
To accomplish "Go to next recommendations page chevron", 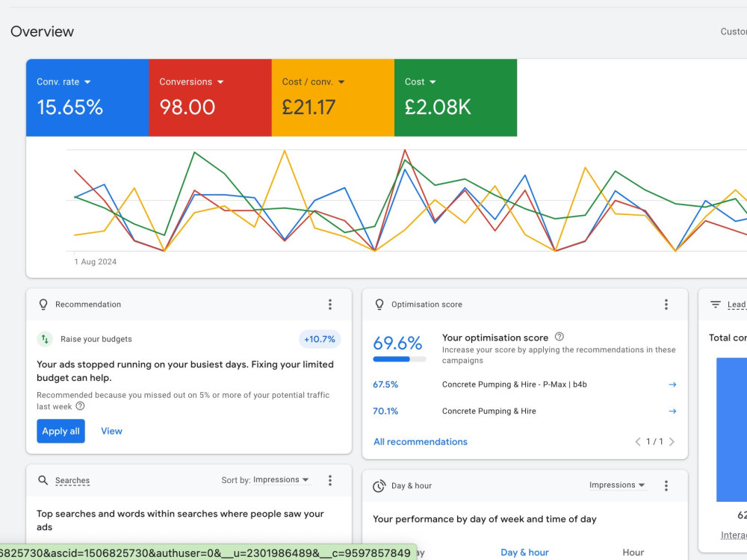I will point(672,441).
